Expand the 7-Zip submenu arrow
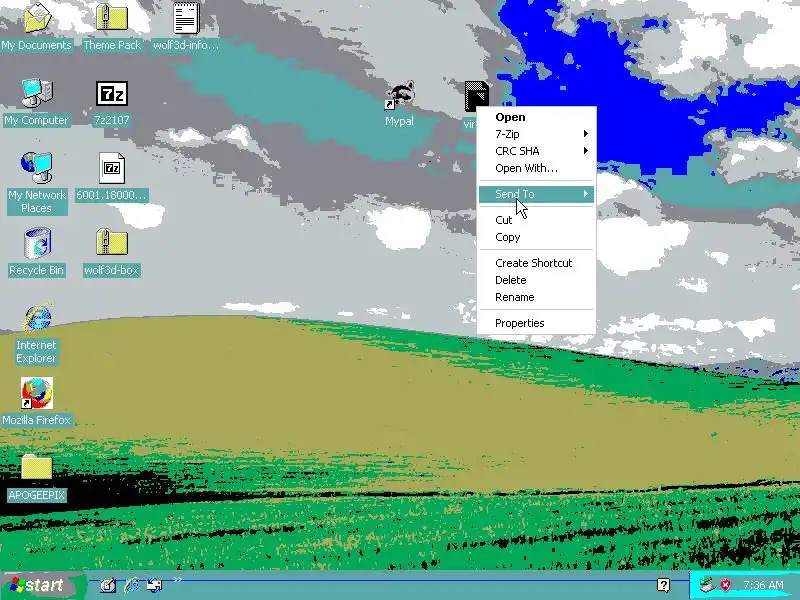Image resolution: width=800 pixels, height=600 pixels. (x=586, y=134)
